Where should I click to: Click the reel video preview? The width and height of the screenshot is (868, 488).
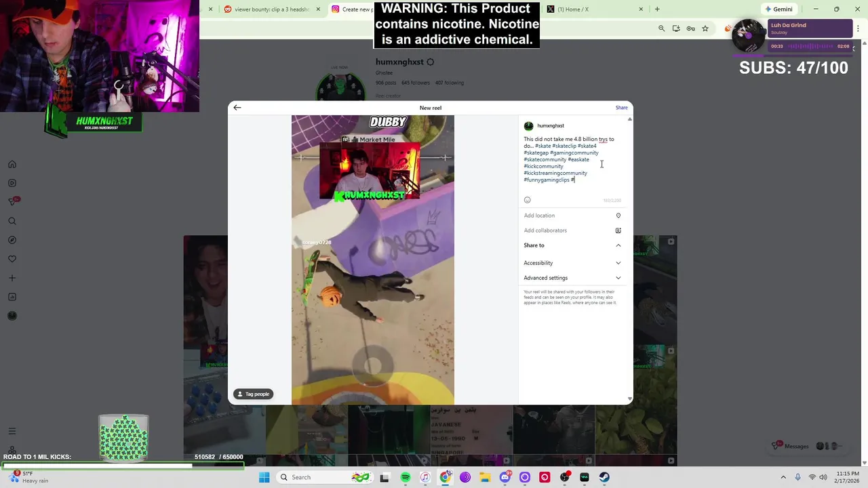pos(373,260)
